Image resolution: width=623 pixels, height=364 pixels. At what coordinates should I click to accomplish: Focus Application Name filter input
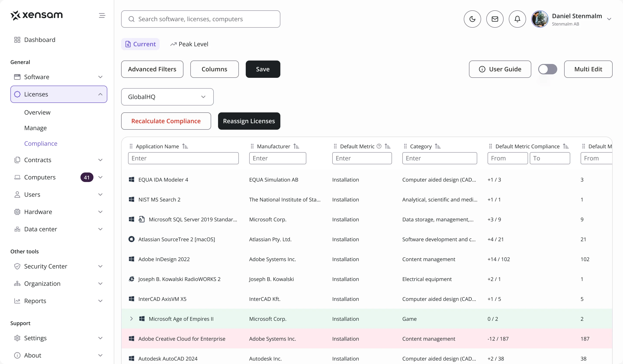183,158
